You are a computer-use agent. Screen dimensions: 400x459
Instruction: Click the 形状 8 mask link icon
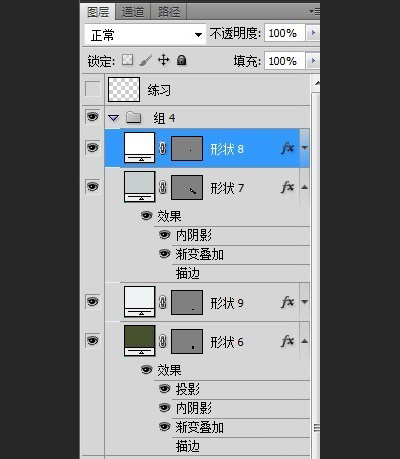click(163, 148)
